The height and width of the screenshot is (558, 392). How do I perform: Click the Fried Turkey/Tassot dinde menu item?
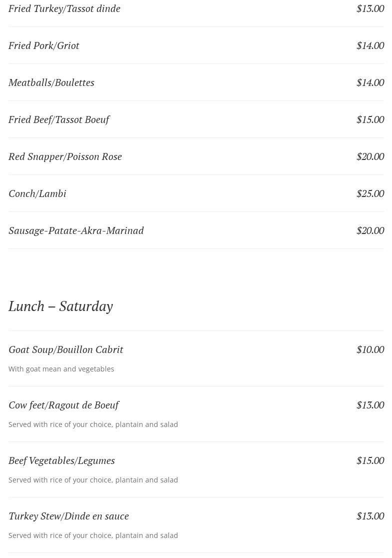tap(64, 8)
